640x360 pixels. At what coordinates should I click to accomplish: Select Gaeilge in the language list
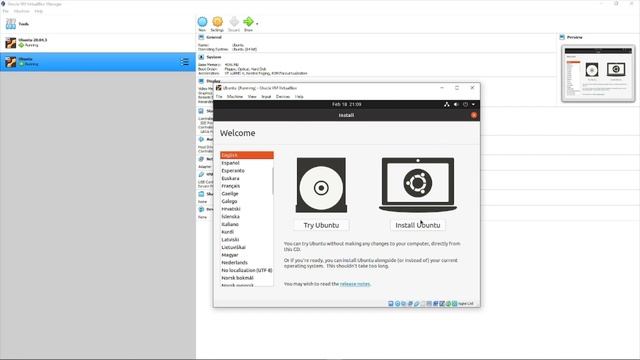[247, 193]
